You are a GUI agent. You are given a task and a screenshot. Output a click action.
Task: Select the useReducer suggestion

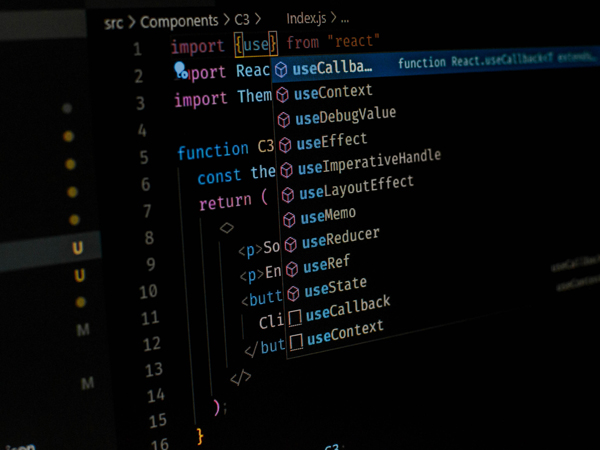point(341,238)
